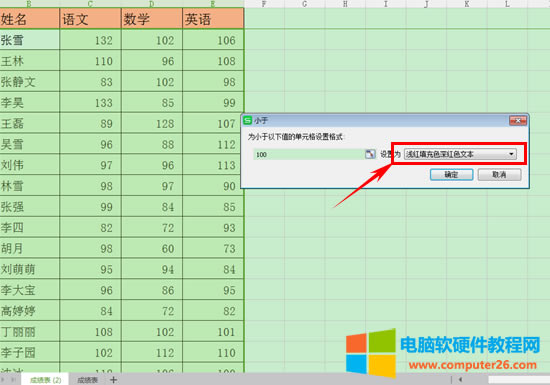Cancel the dialog using 取消 button
The image size is (550, 385).
(499, 174)
